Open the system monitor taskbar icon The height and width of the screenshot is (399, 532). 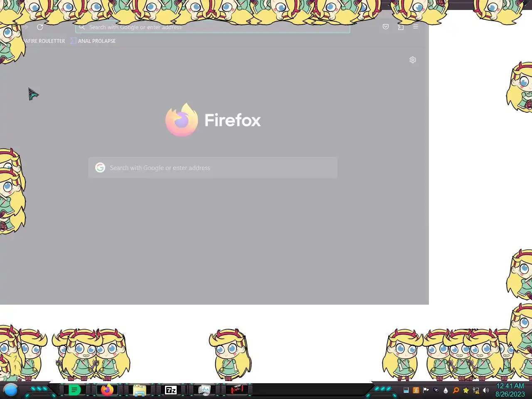click(x=204, y=390)
